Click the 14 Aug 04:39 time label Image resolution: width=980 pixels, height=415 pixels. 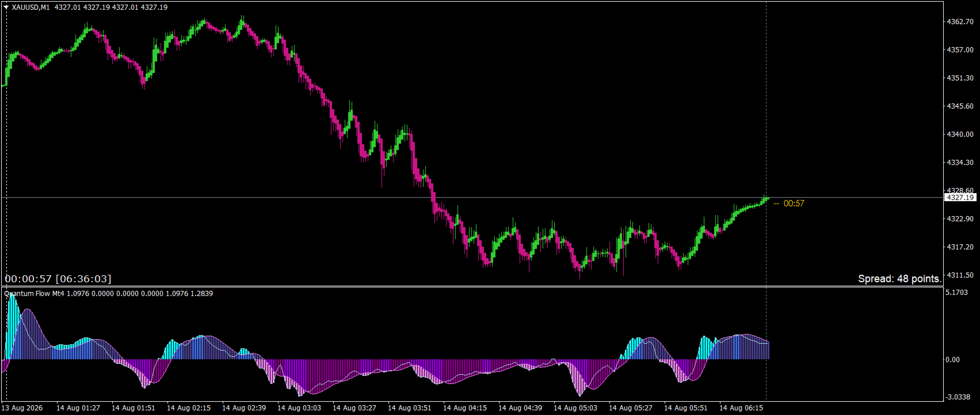[520, 408]
